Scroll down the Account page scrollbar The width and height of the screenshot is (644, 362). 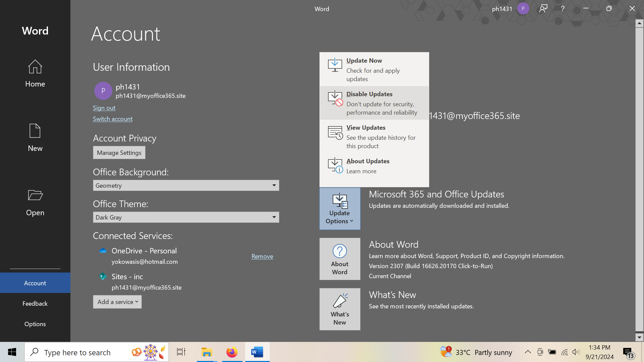point(640,338)
